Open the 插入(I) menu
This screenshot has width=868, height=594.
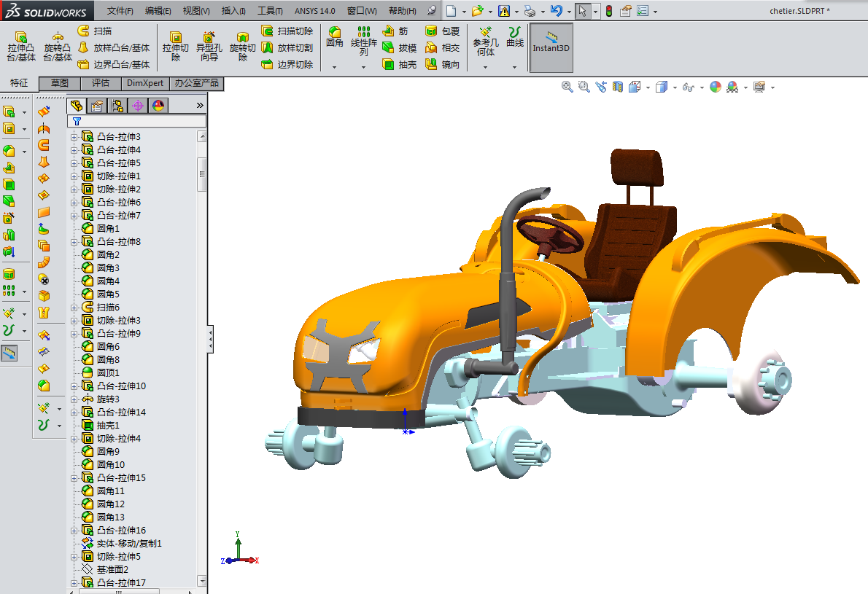coord(233,11)
